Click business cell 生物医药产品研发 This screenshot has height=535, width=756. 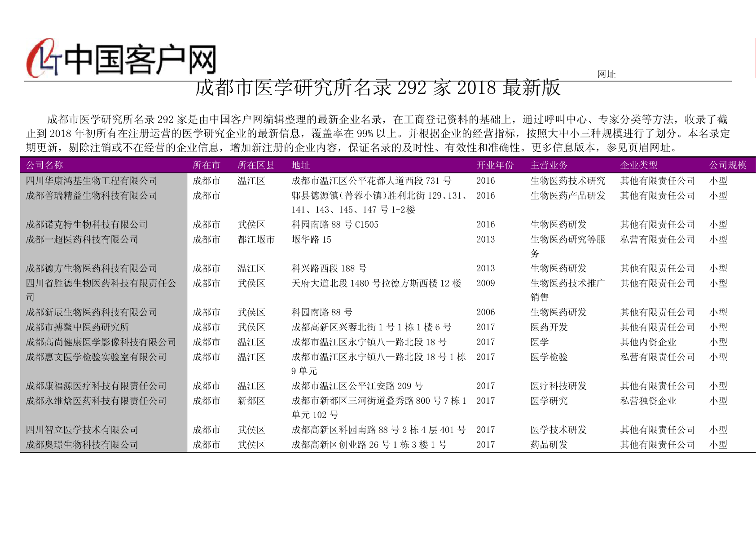(568, 196)
